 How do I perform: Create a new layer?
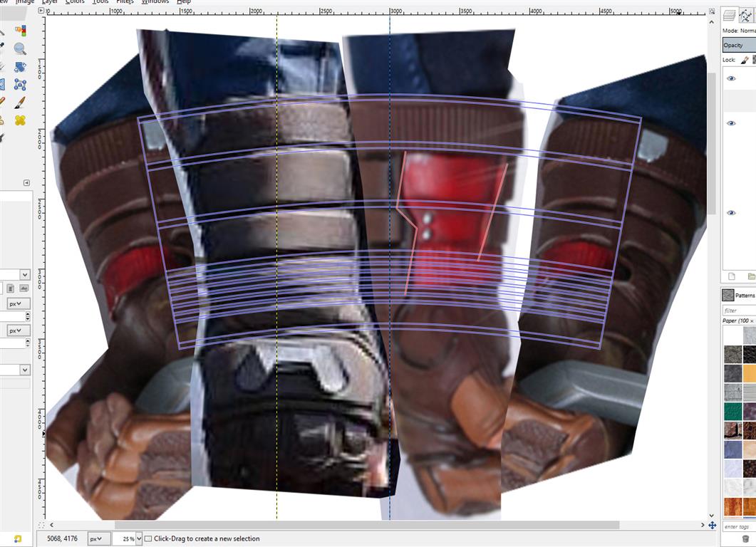click(731, 276)
